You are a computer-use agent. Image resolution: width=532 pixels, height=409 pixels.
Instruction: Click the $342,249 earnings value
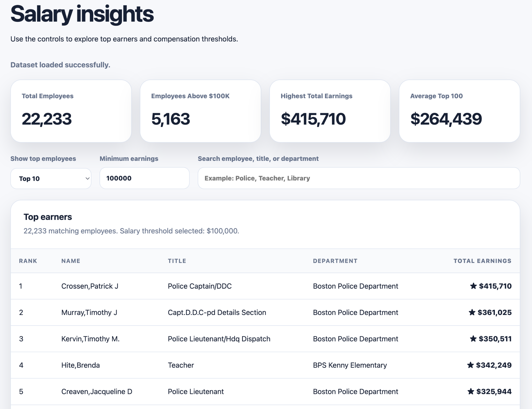494,365
